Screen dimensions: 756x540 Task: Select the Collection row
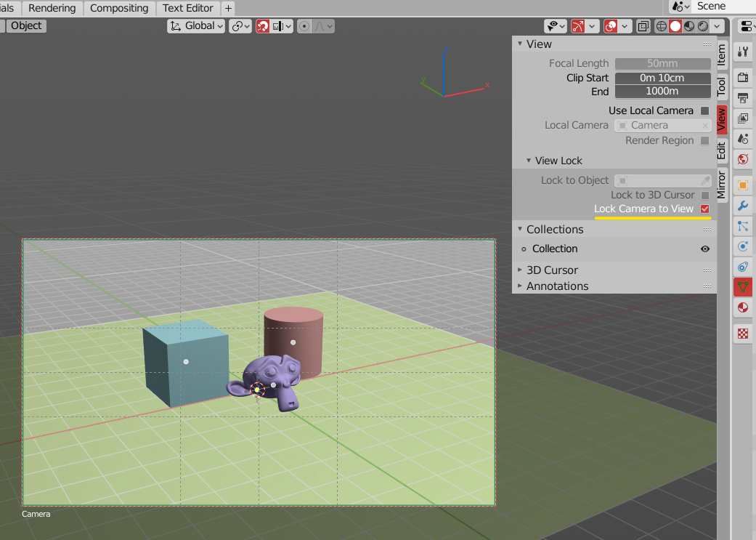pyautogui.click(x=614, y=249)
